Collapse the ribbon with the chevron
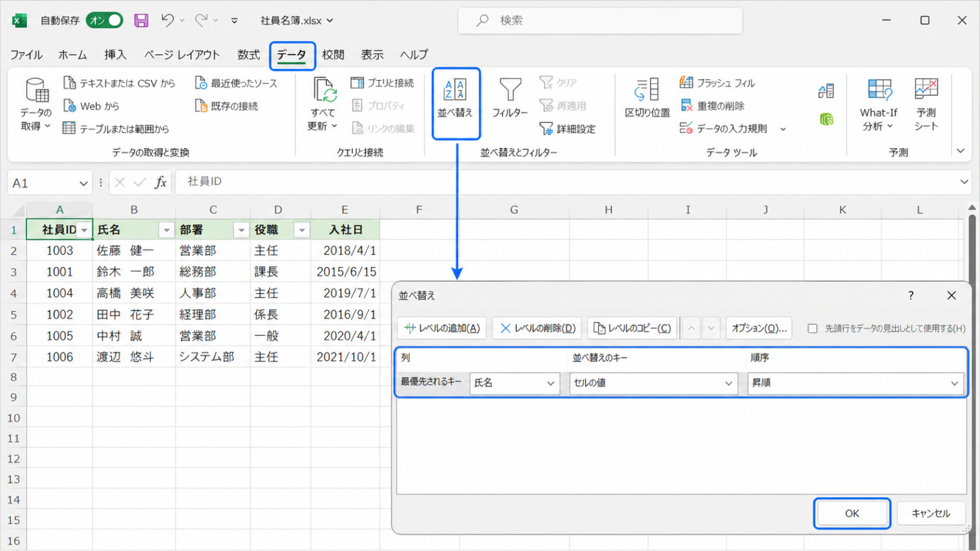 click(x=960, y=151)
